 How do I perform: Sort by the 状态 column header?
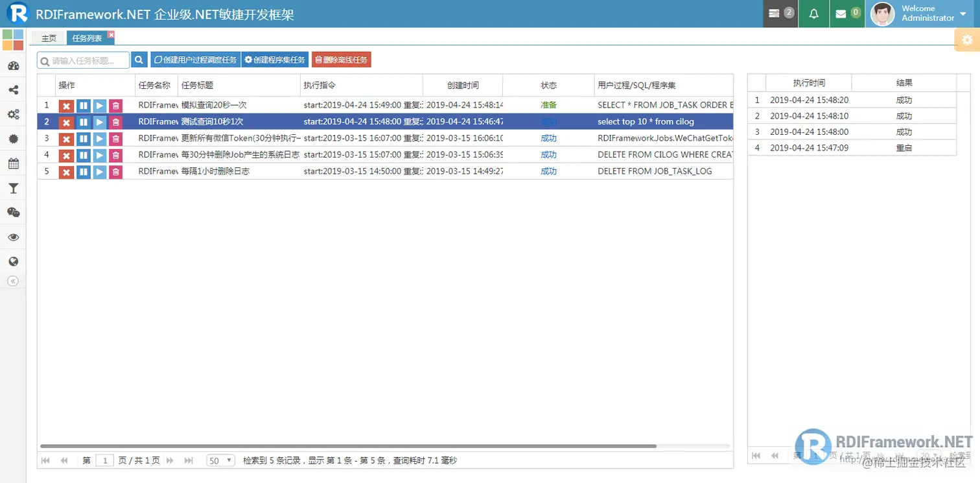click(549, 85)
